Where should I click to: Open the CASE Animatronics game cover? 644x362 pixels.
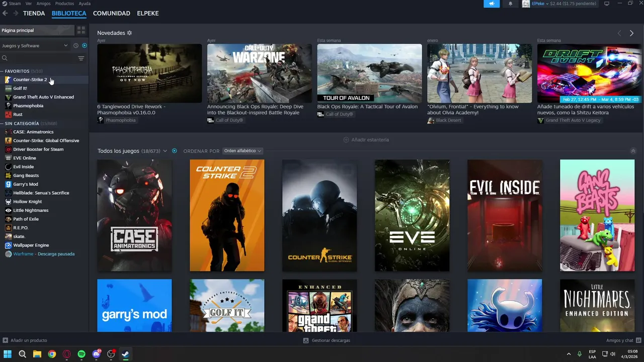point(134,215)
